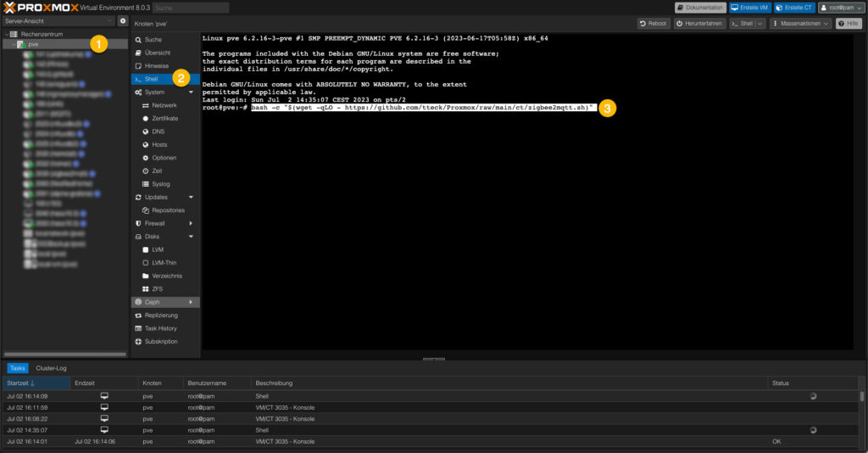Sort by Status column header
The width and height of the screenshot is (868, 453).
(813, 383)
